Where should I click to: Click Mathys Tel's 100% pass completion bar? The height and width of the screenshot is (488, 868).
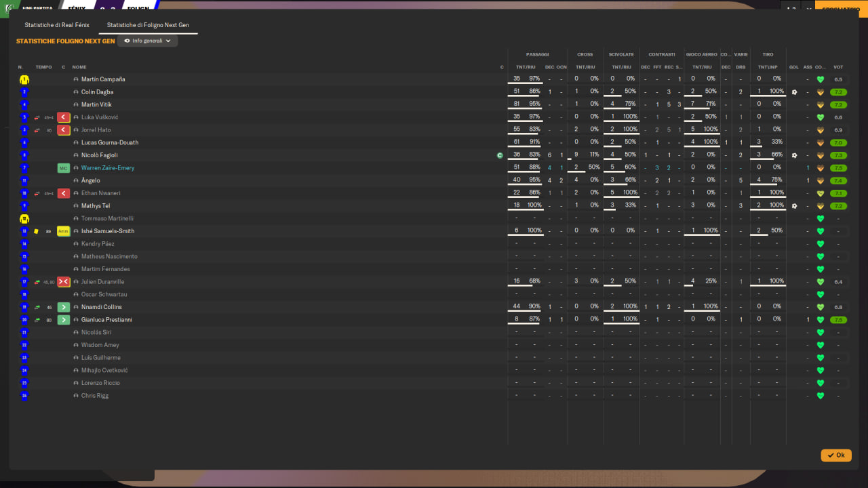[526, 211]
